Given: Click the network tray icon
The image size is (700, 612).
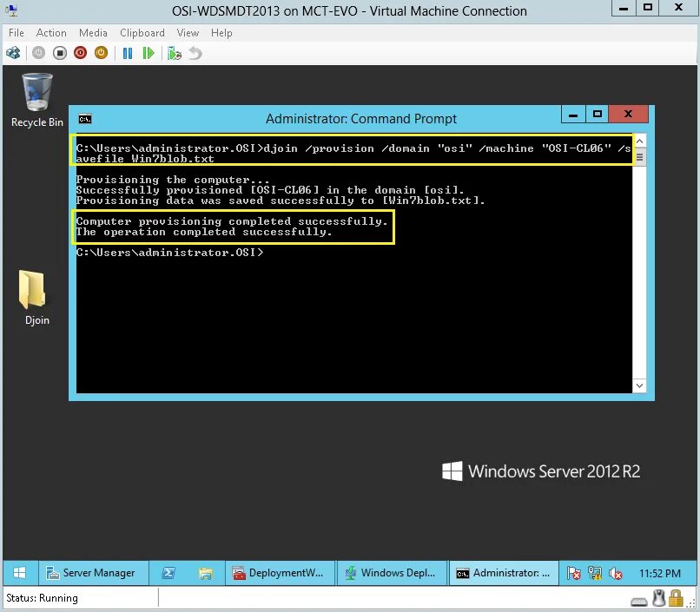Looking at the screenshot, I should pos(595,573).
